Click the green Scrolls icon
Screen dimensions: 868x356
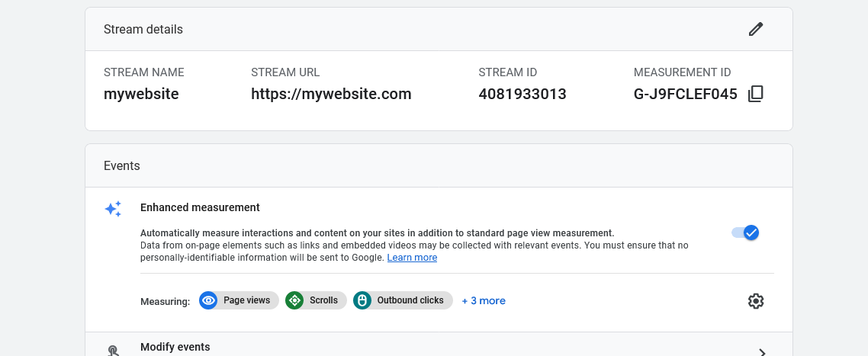tap(294, 300)
